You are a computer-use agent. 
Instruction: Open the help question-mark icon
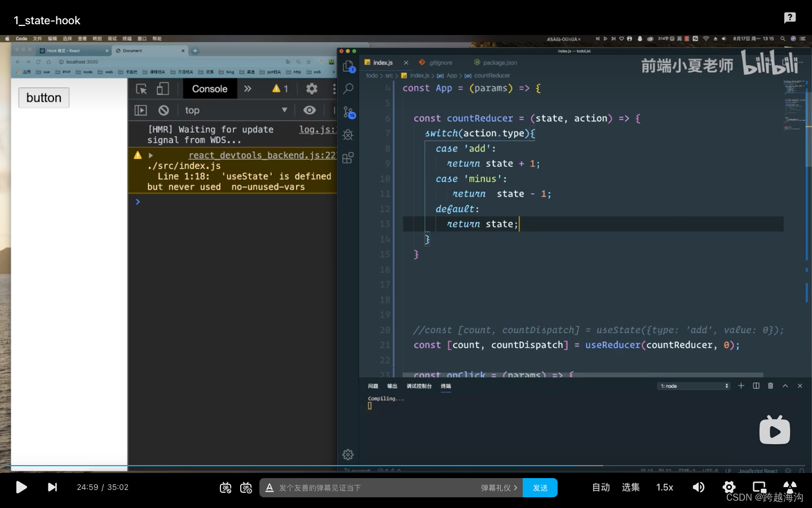pos(790,17)
